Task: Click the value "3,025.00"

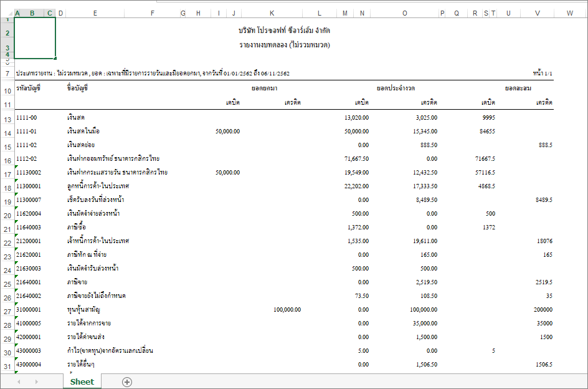Action: (x=426, y=118)
